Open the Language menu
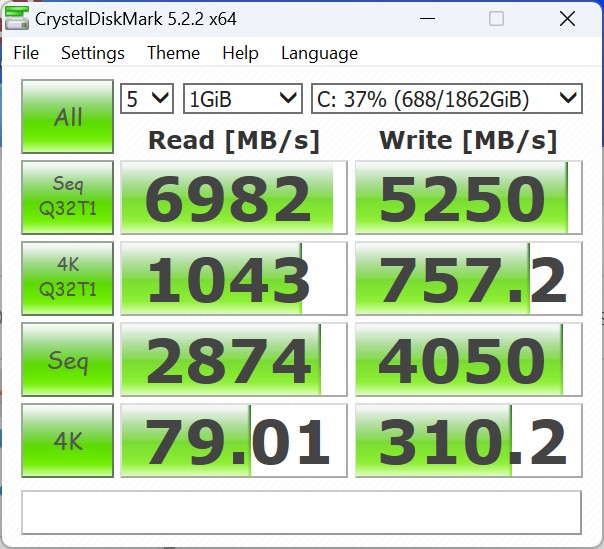This screenshot has height=549, width=604. pos(319,53)
